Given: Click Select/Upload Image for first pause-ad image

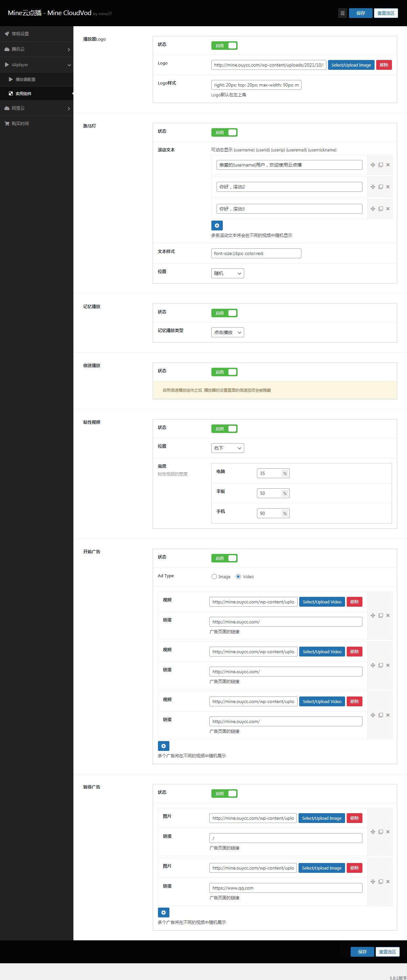Looking at the screenshot, I should tap(321, 818).
